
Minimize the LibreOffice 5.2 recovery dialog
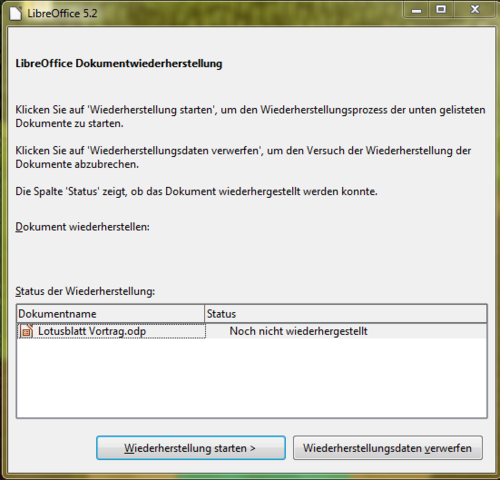[x=416, y=10]
